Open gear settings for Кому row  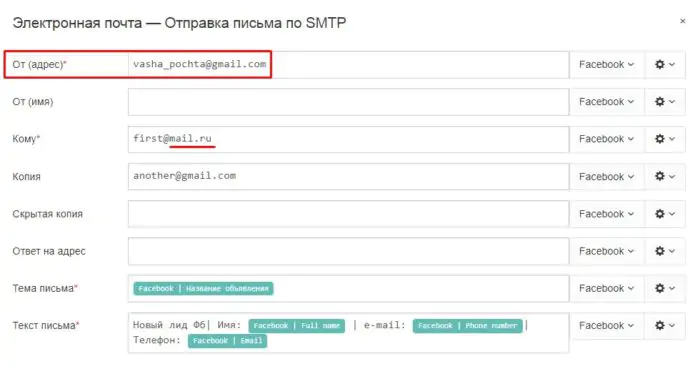pyautogui.click(x=665, y=139)
